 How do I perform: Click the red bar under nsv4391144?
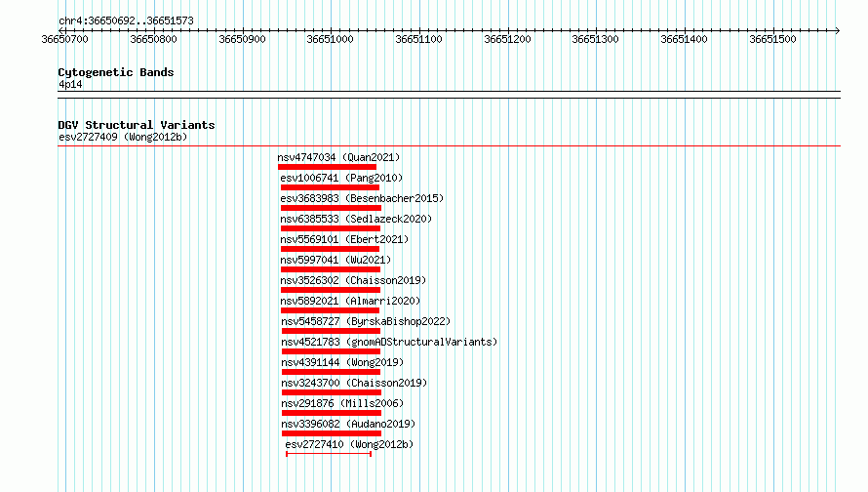pyautogui.click(x=331, y=372)
